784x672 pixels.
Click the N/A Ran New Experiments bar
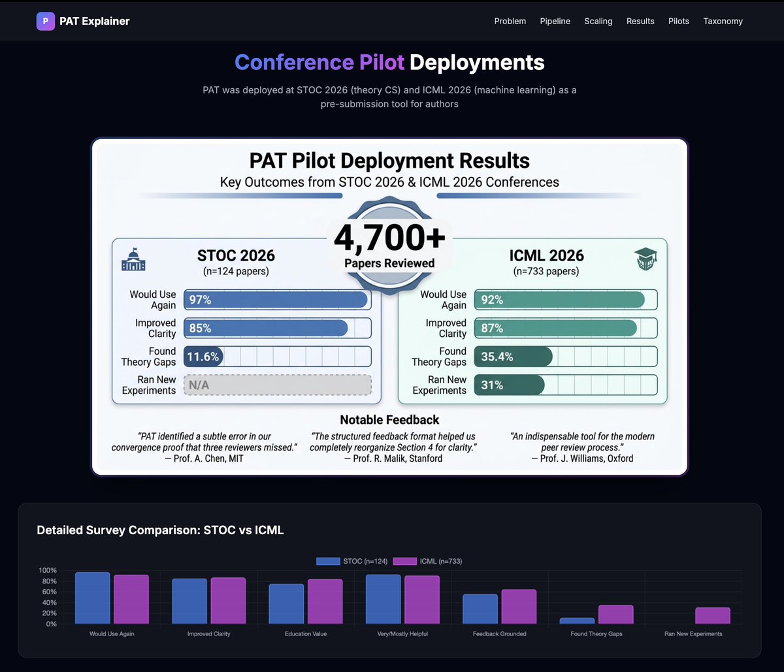pos(277,385)
